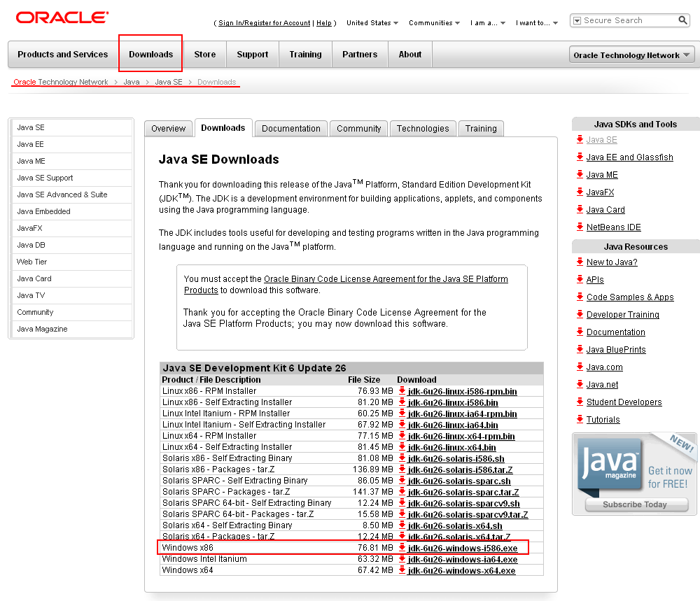
Task: Click arrow icon beside APIs
Action: click(580, 279)
